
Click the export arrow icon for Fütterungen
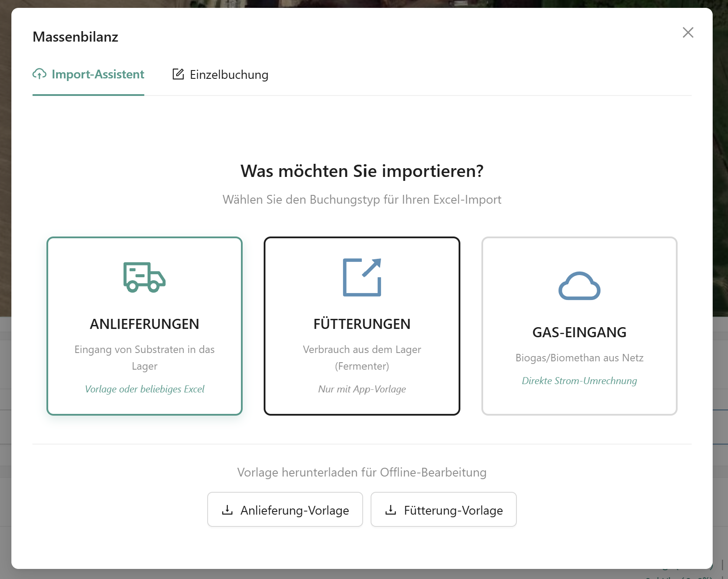tap(362, 277)
